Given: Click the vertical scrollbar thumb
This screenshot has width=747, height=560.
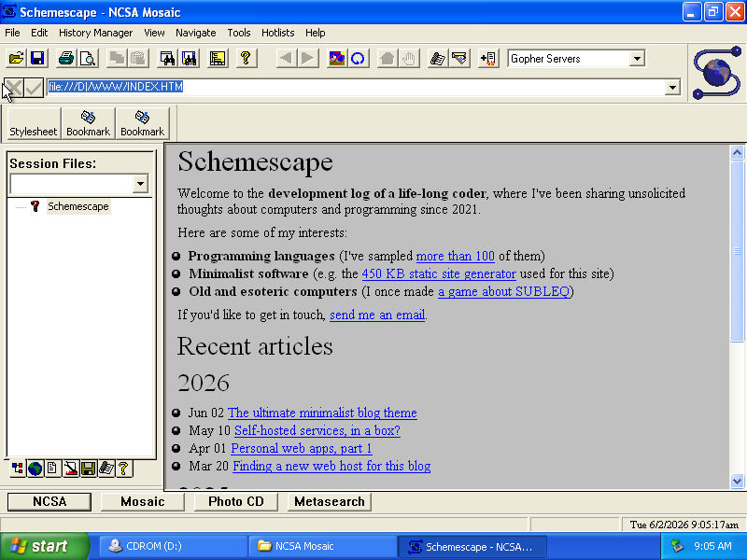Looking at the screenshot, I should click(x=737, y=251).
